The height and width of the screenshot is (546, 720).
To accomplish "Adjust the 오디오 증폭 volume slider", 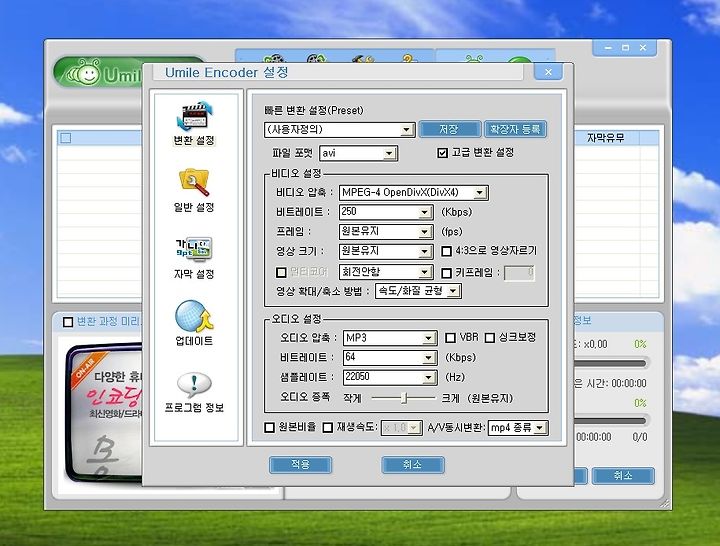I will point(404,398).
